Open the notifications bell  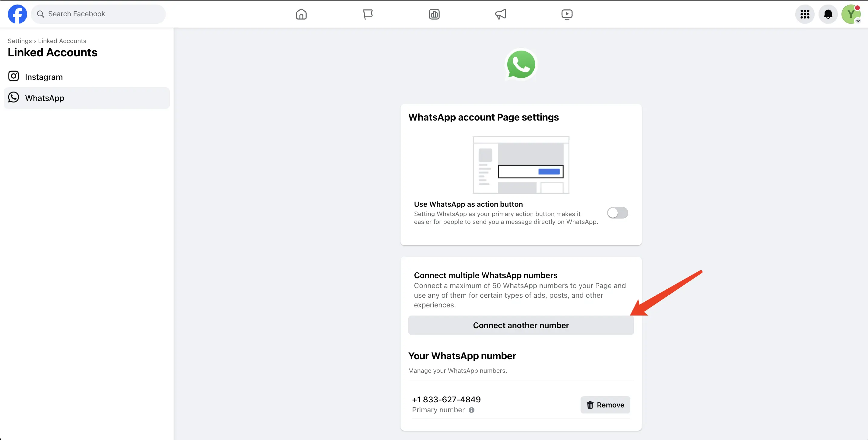tap(828, 14)
